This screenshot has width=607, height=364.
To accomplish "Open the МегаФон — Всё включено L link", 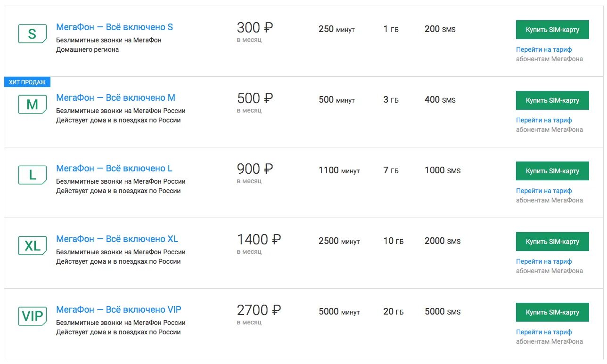I will [114, 169].
